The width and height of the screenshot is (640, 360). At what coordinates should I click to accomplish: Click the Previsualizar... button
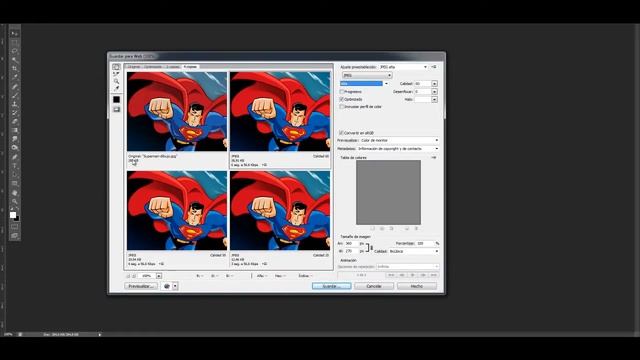(x=141, y=286)
